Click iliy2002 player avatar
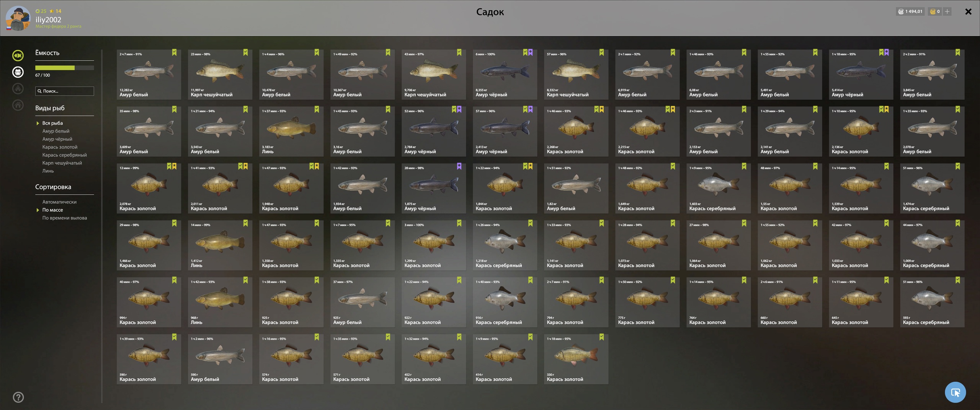This screenshot has width=980, height=410. click(18, 18)
